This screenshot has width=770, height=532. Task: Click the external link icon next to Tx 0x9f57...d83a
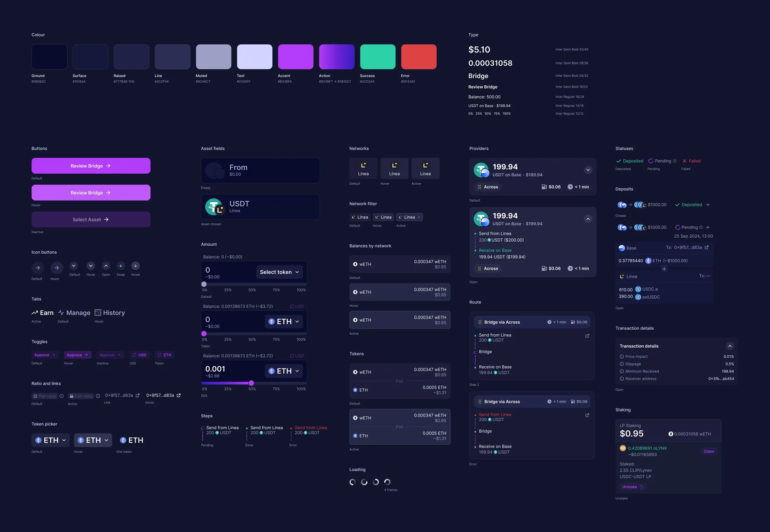(707, 247)
